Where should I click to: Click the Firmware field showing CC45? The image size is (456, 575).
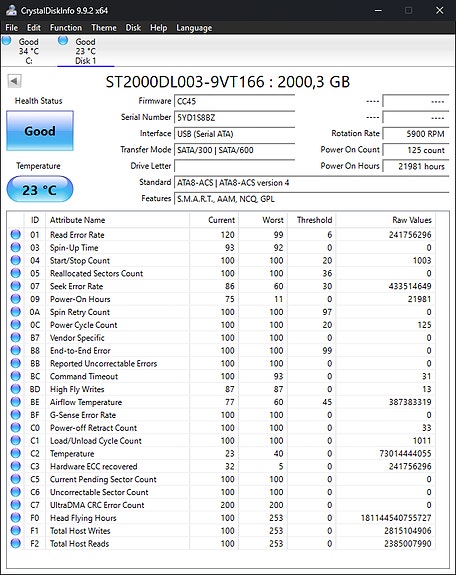click(234, 101)
